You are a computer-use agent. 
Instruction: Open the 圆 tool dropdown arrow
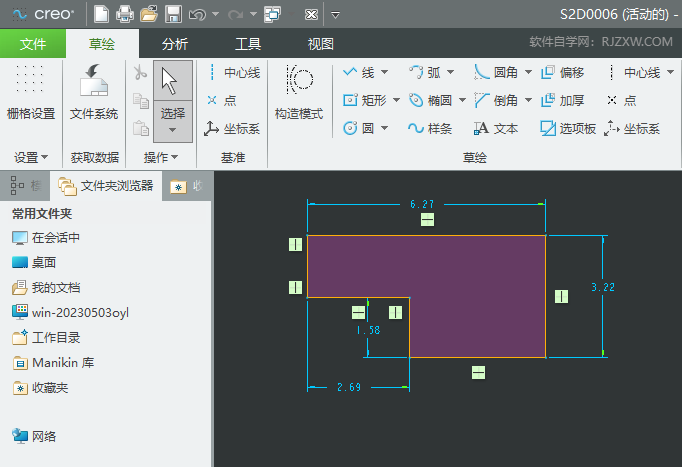point(384,128)
